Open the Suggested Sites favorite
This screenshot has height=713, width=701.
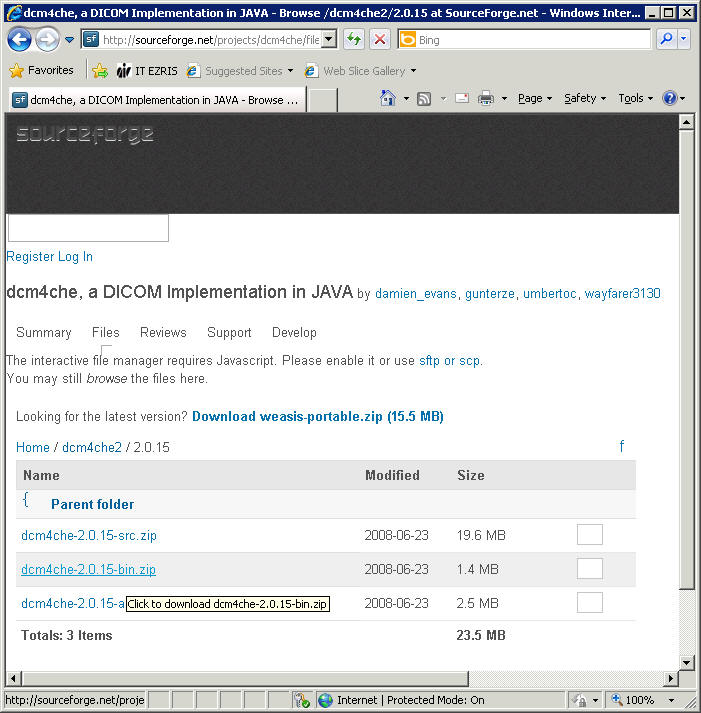pos(240,71)
